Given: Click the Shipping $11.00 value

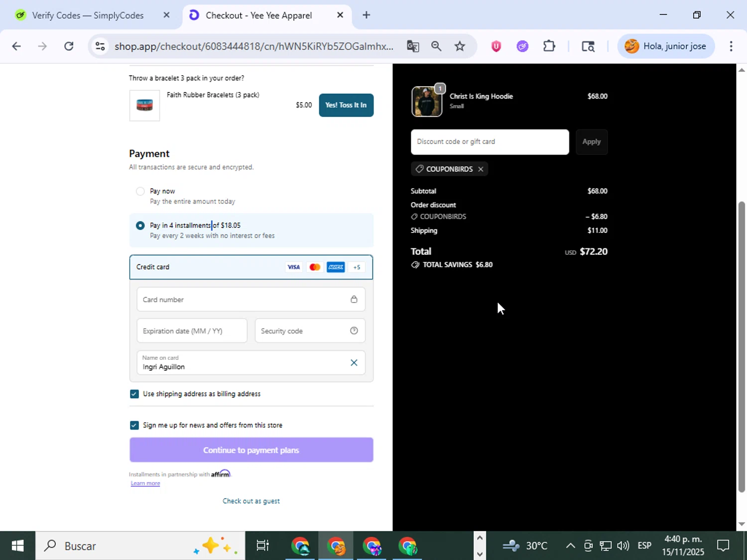Looking at the screenshot, I should click(x=598, y=230).
